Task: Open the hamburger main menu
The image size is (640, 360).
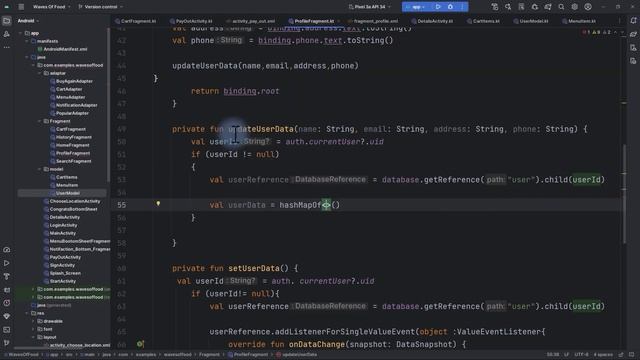Action: coord(21,7)
